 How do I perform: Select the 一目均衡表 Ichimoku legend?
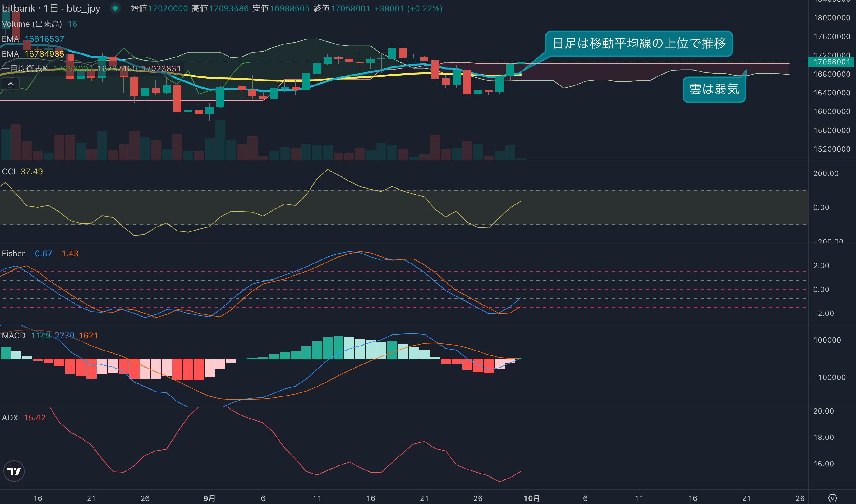25,69
